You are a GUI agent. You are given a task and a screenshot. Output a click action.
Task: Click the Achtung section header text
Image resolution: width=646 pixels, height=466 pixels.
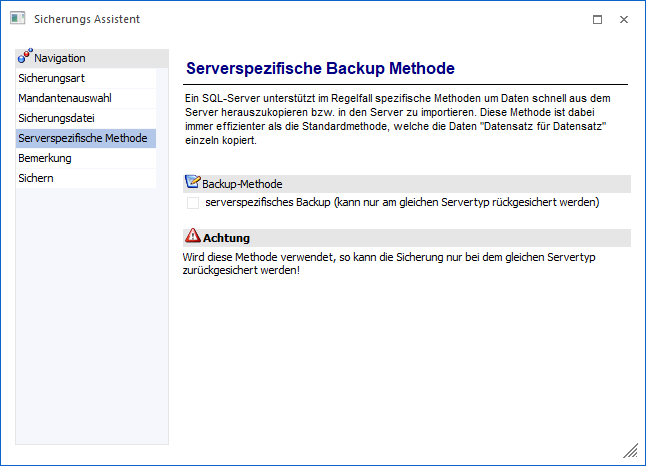point(226,238)
